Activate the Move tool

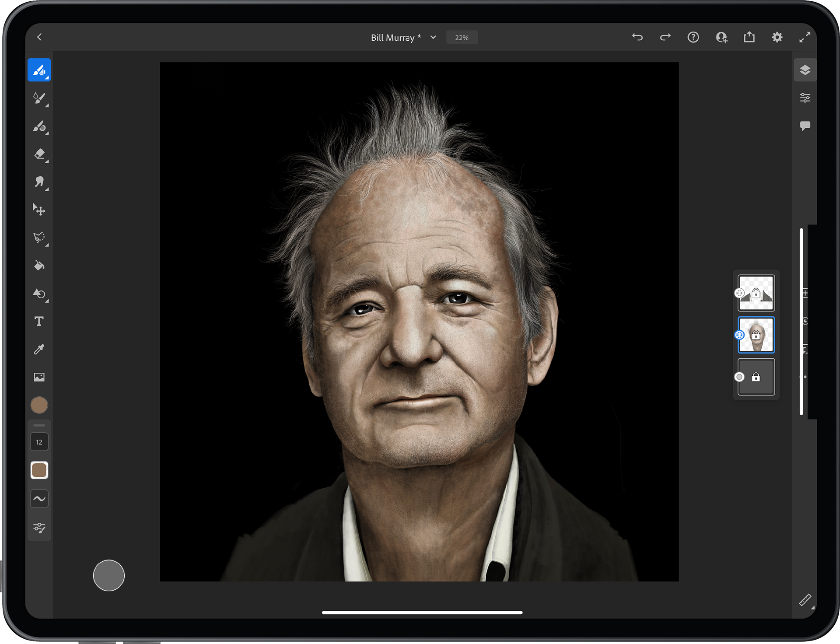[x=39, y=210]
